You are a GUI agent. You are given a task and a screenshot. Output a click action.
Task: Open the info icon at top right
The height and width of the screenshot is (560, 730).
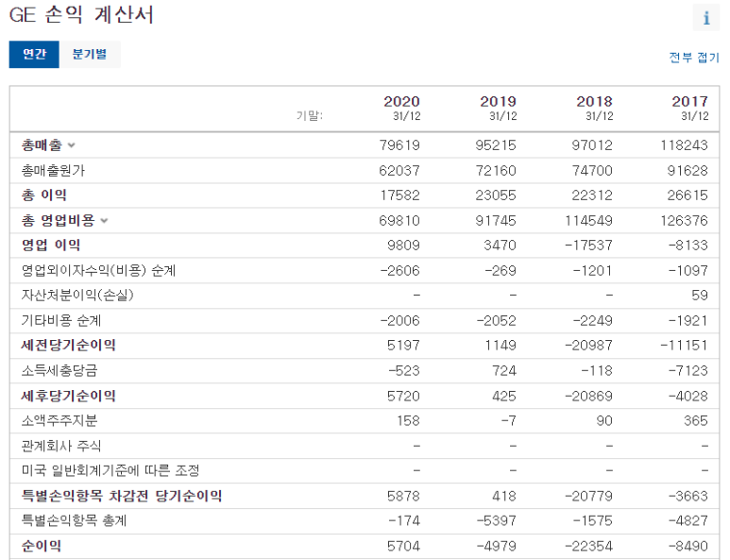pyautogui.click(x=705, y=18)
